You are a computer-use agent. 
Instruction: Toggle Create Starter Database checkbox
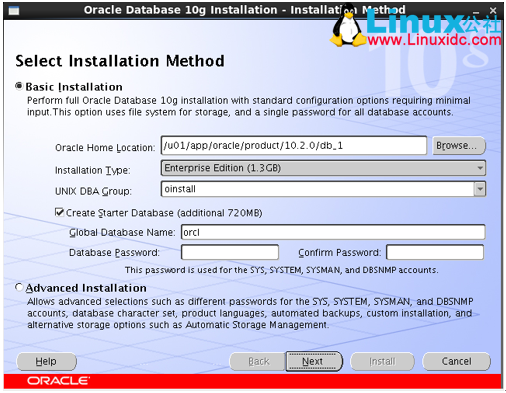click(x=59, y=212)
